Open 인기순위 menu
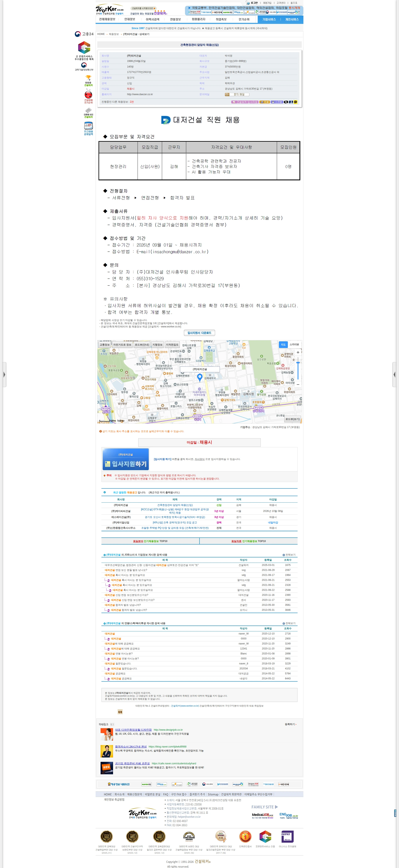399x868 pixels. coord(244,20)
